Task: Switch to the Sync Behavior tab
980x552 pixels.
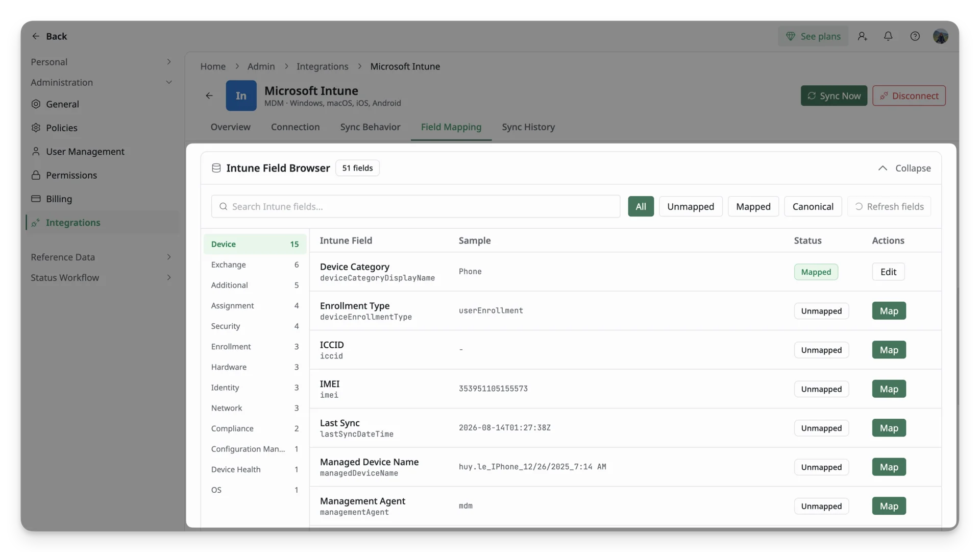Action: [x=370, y=127]
